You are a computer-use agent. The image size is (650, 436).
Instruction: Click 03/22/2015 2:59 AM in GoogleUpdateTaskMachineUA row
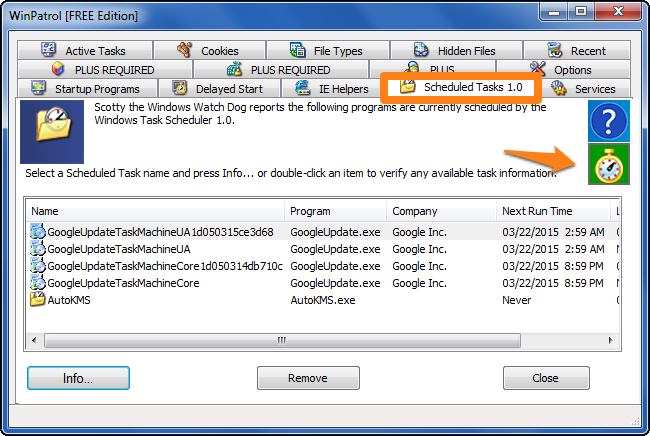point(553,249)
